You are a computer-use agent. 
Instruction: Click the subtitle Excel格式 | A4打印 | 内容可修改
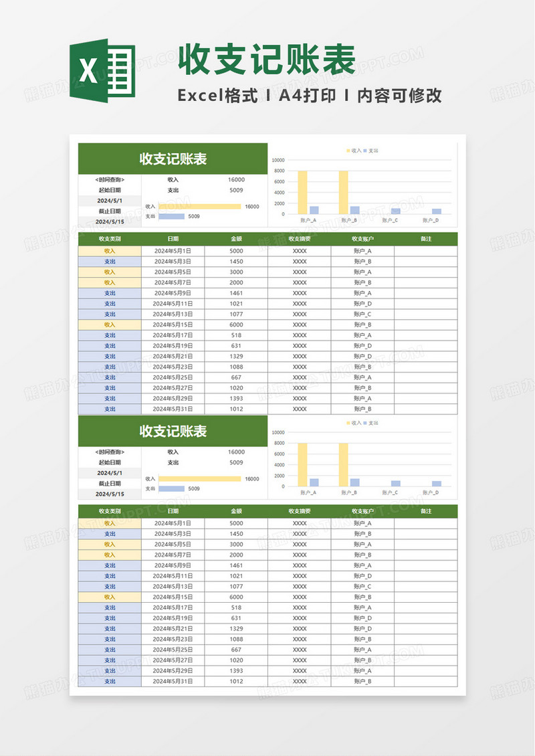(x=310, y=96)
